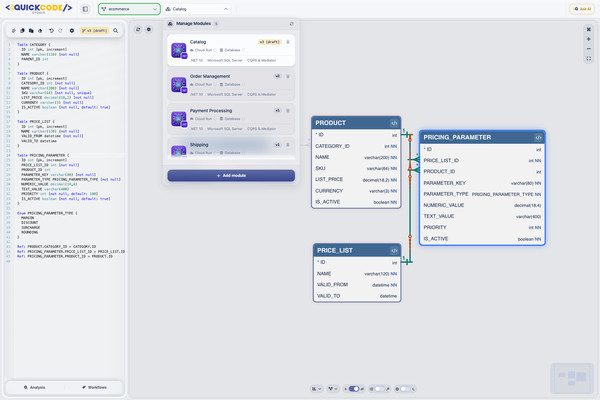Open code view of PRICE_LIST table
600x400 pixels.
394,250
